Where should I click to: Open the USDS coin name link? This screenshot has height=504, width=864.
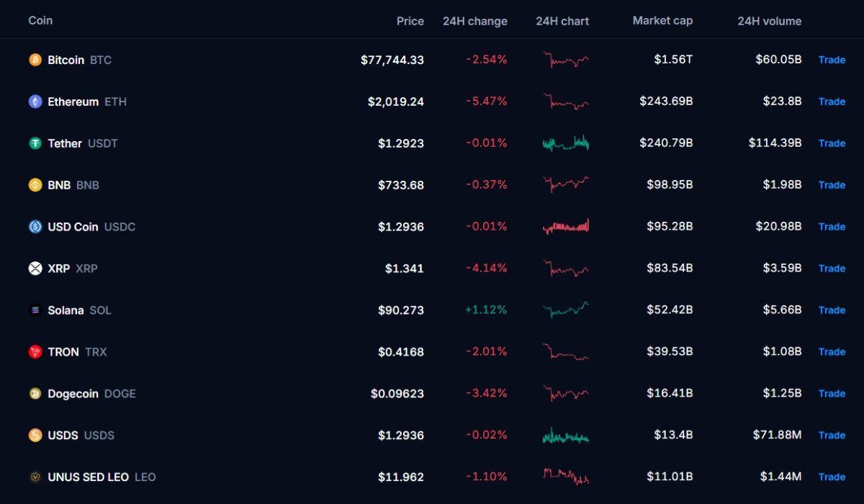tap(81, 435)
